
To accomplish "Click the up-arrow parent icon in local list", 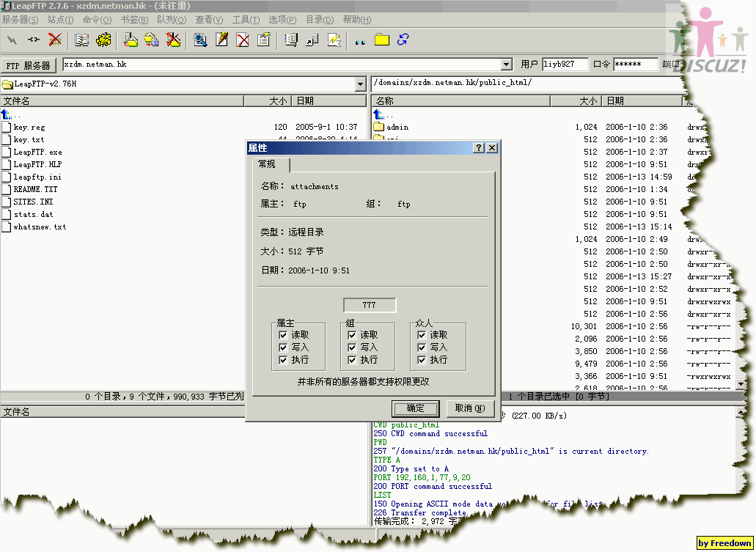I will (7, 115).
